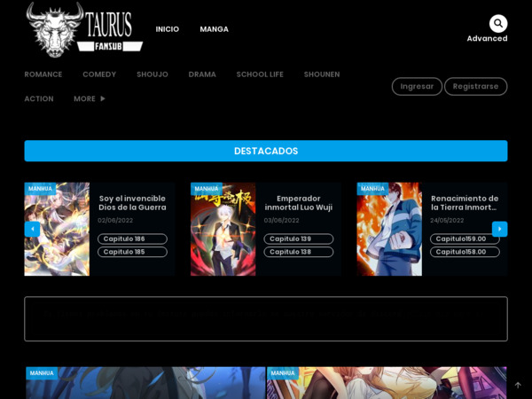This screenshot has width=532, height=399.
Task: Open Renacimiento de la Tierra Inmortal title
Action: coord(465,203)
